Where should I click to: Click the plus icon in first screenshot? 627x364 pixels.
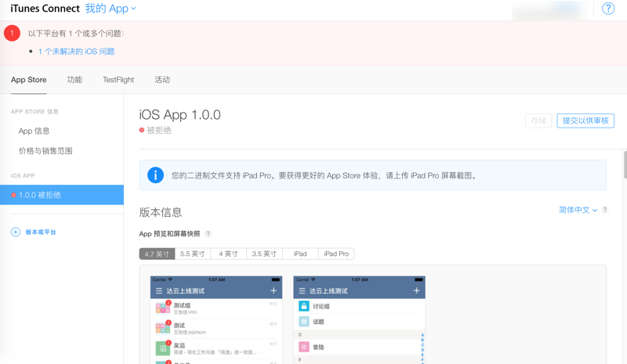click(x=274, y=290)
